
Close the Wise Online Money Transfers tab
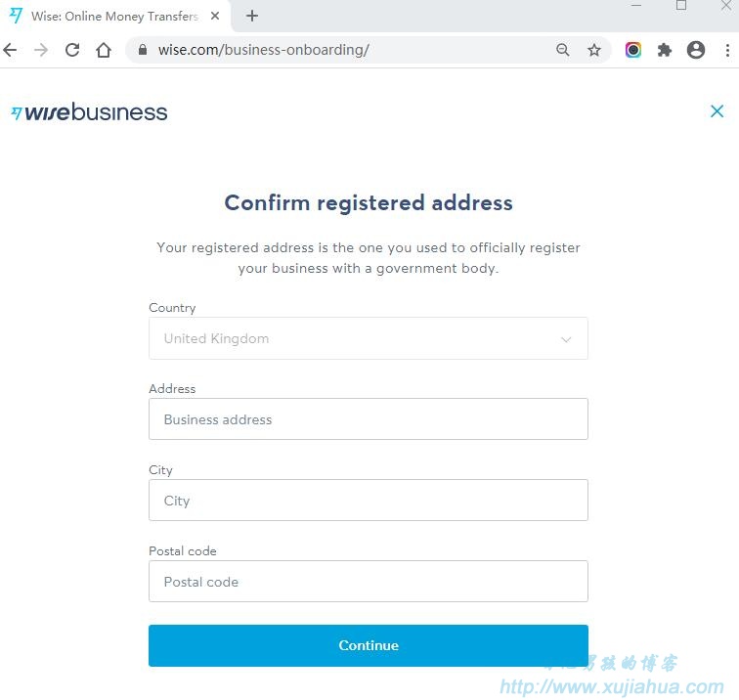(x=215, y=16)
